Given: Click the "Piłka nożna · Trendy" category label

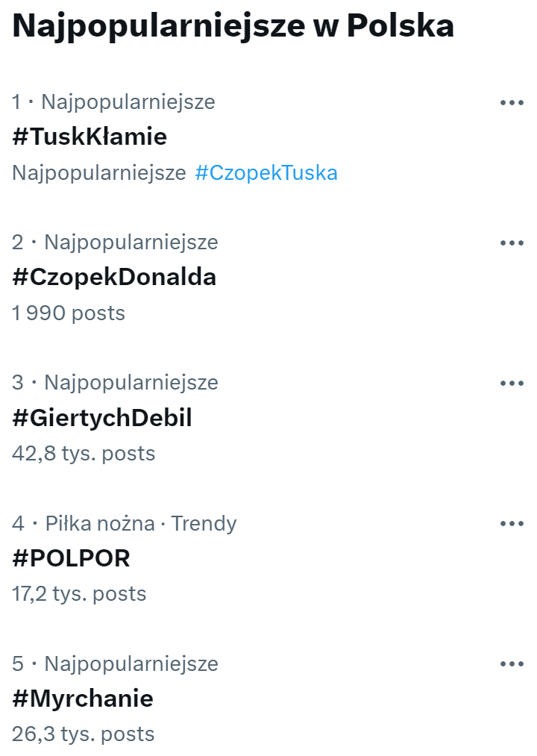Looking at the screenshot, I should 141,524.
